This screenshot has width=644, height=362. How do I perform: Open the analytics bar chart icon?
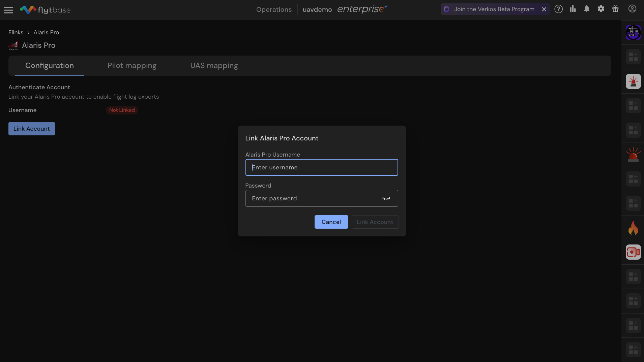[x=573, y=9]
